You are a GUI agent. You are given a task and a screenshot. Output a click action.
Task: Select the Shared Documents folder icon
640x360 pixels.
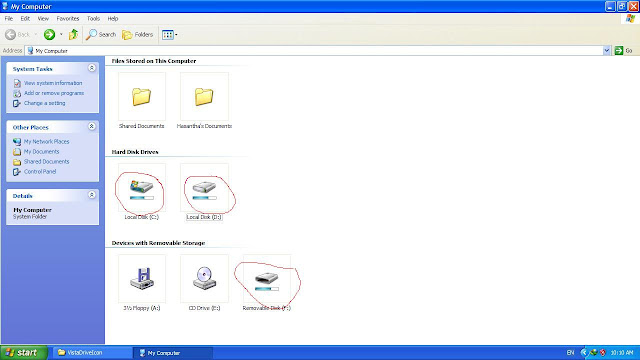142,97
